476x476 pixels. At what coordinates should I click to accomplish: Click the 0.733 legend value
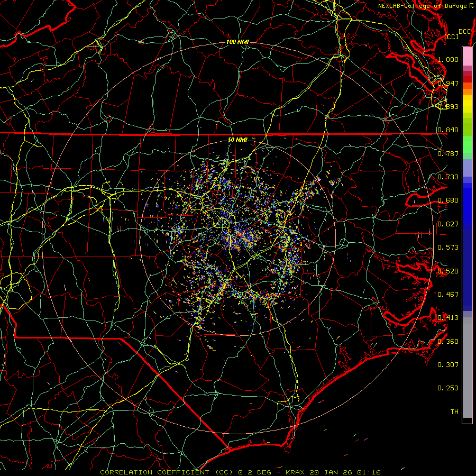pos(448,177)
